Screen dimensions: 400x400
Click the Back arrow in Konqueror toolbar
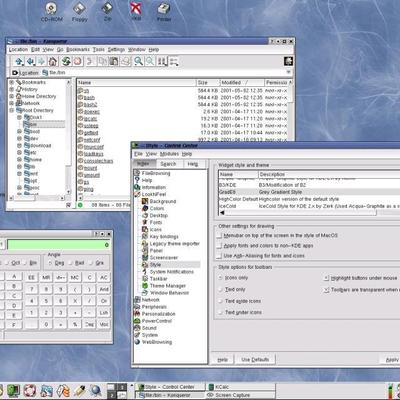point(31,61)
